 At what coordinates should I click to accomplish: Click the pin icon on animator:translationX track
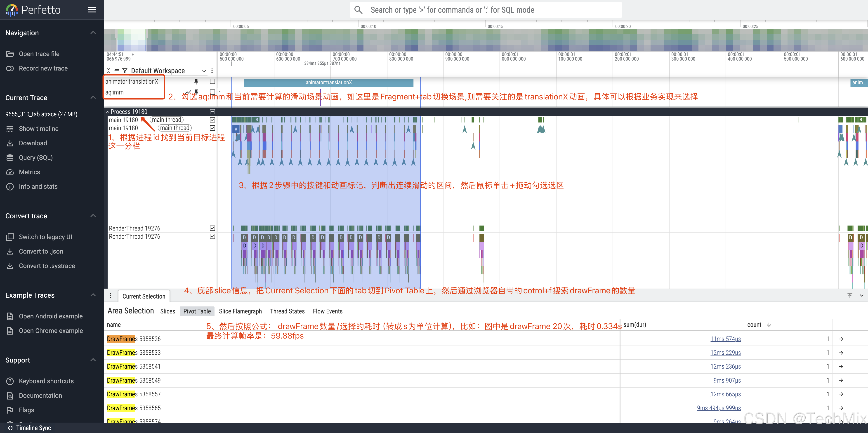point(196,81)
